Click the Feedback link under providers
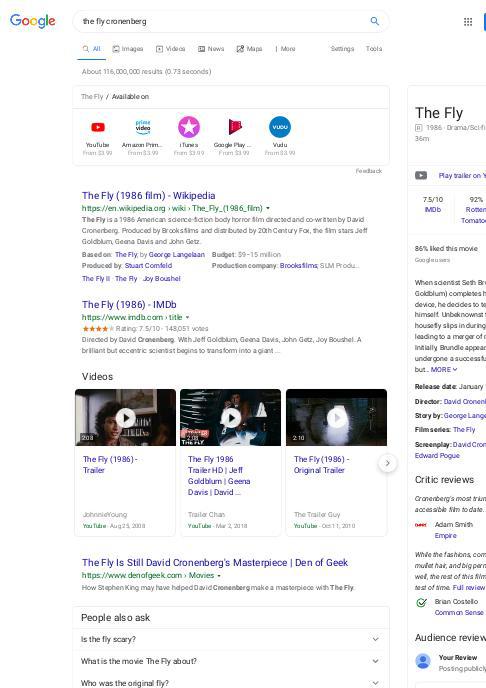This screenshot has width=486, height=688. pyautogui.click(x=368, y=171)
